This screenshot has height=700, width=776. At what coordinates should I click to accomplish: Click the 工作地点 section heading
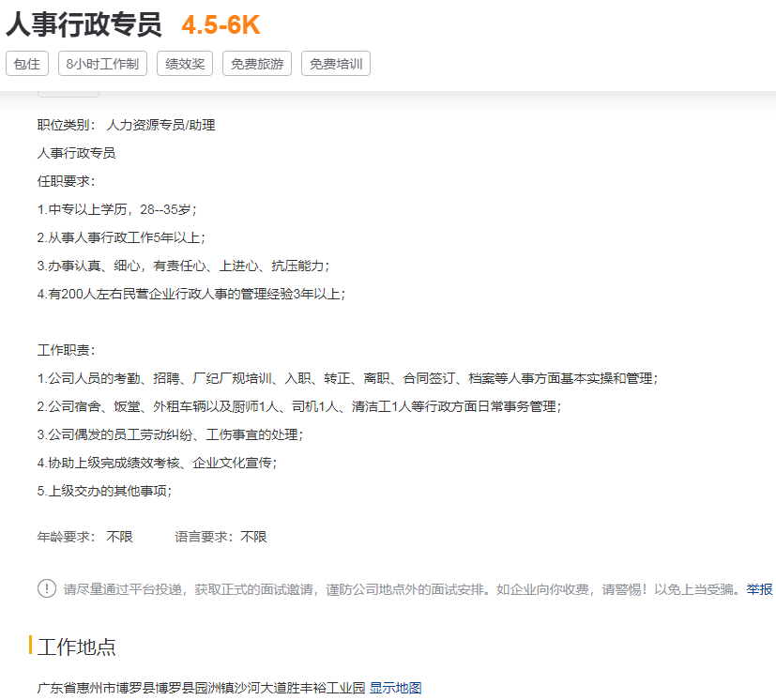(x=77, y=647)
